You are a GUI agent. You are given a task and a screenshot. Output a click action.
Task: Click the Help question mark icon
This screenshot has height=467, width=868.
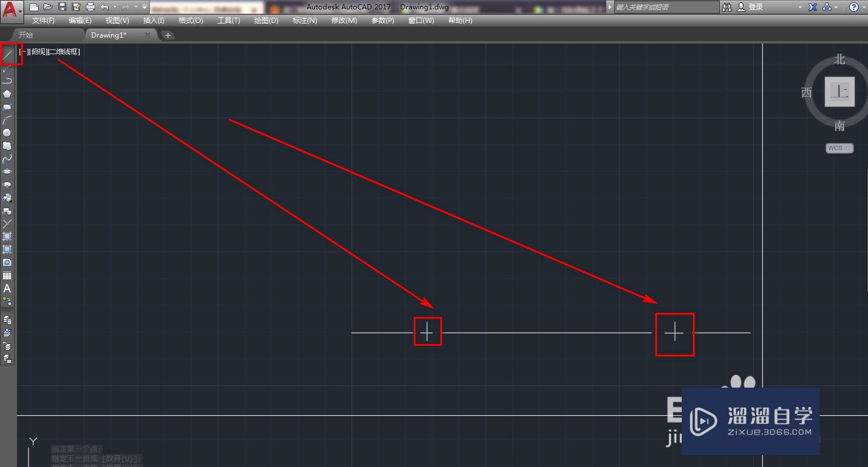pyautogui.click(x=853, y=7)
